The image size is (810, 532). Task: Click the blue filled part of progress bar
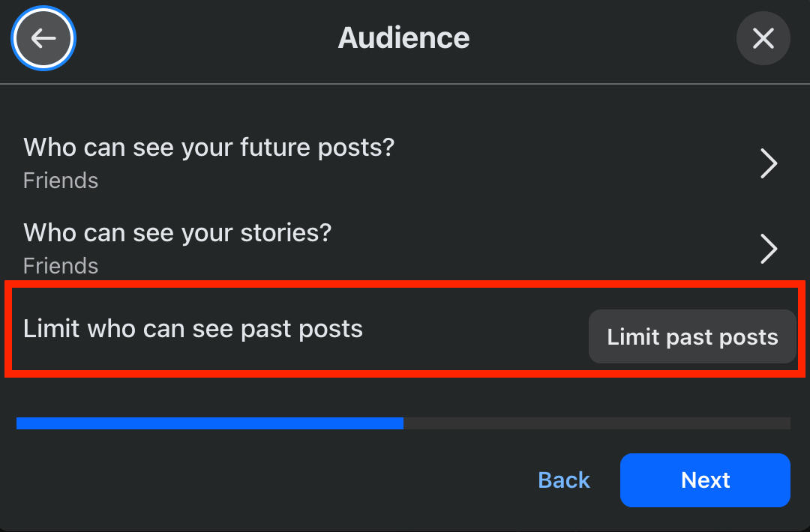click(x=210, y=423)
